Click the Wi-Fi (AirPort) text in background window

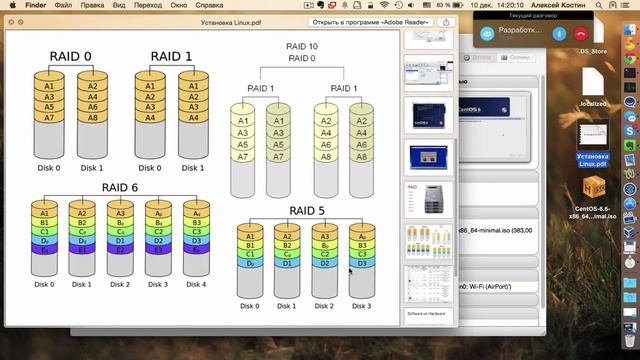tap(486, 287)
